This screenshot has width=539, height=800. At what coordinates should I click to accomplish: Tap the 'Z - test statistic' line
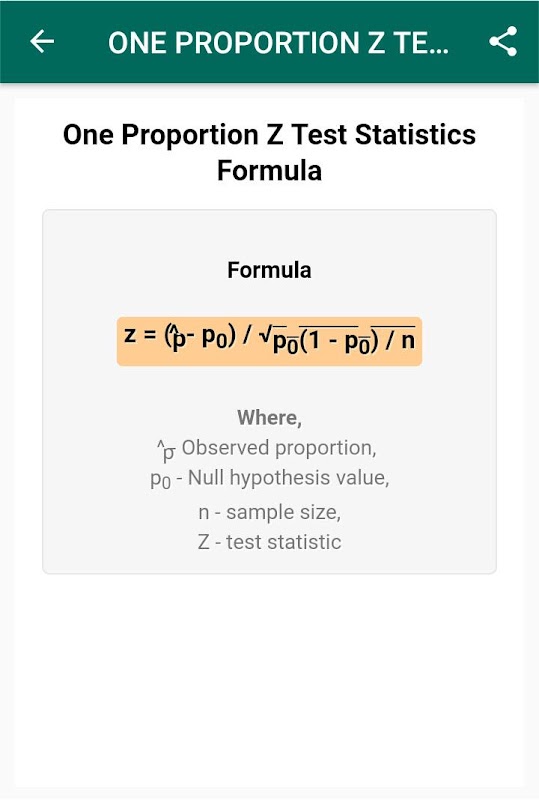coord(270,542)
